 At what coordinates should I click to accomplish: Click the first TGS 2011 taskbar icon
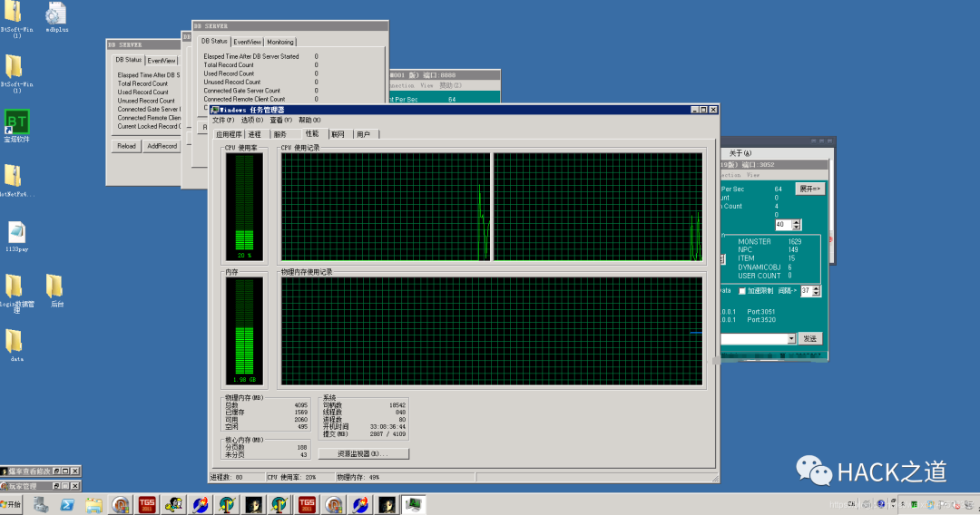coord(147,504)
